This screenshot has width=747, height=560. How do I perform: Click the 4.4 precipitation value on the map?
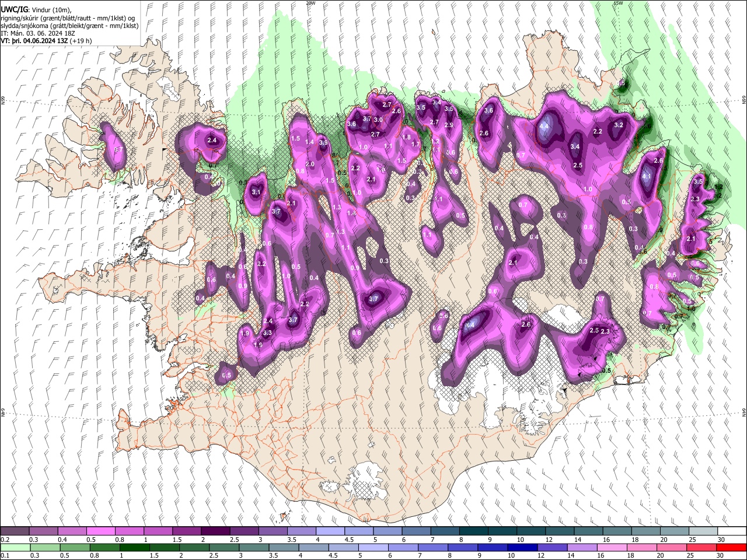[545, 126]
